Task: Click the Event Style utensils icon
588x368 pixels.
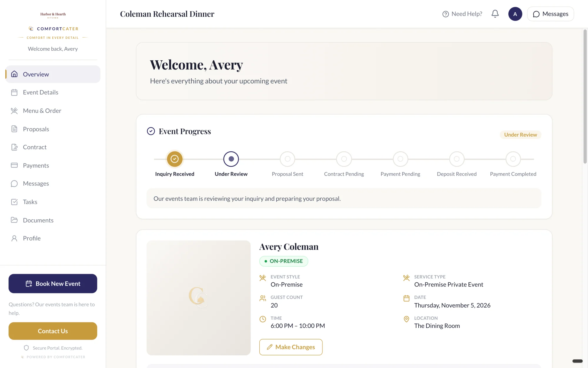Action: pos(263,278)
